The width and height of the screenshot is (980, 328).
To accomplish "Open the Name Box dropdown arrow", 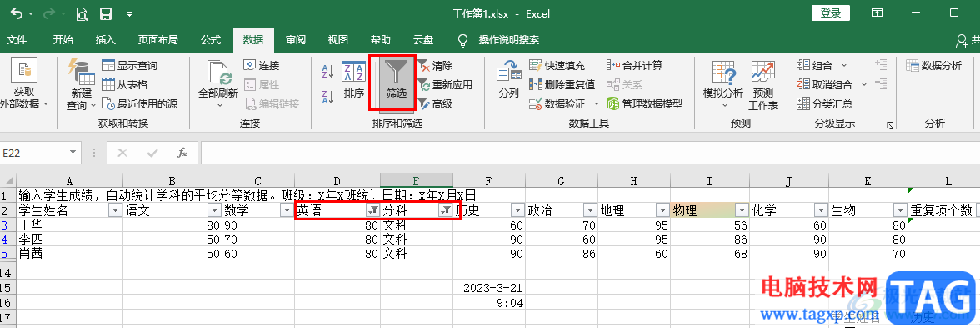I will tap(73, 152).
